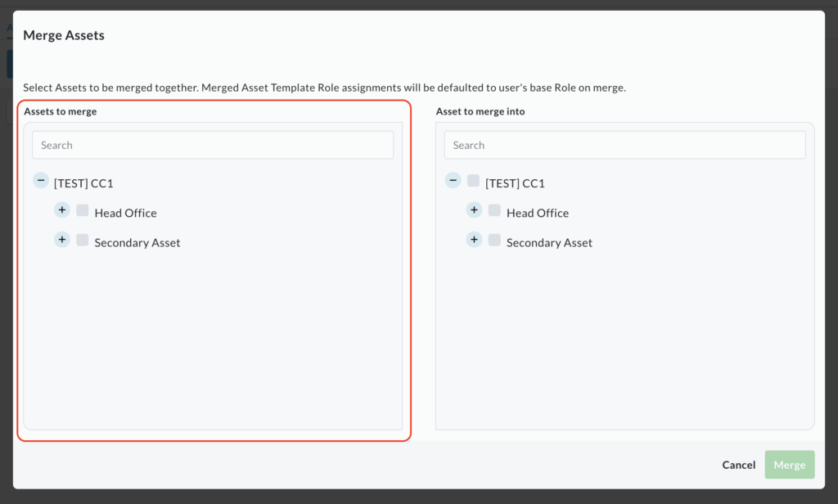The image size is (838, 504).
Task: Expand Secondary Asset in Asset to merge into
Action: click(x=474, y=240)
